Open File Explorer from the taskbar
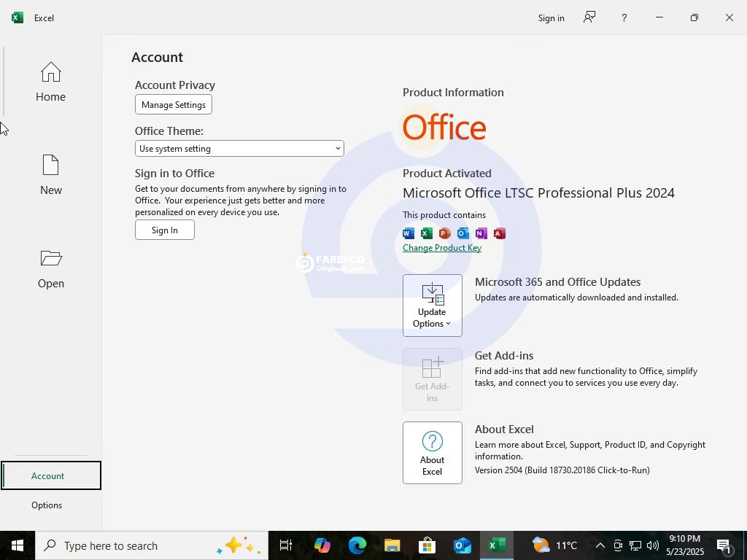The width and height of the screenshot is (747, 560). 392,545
